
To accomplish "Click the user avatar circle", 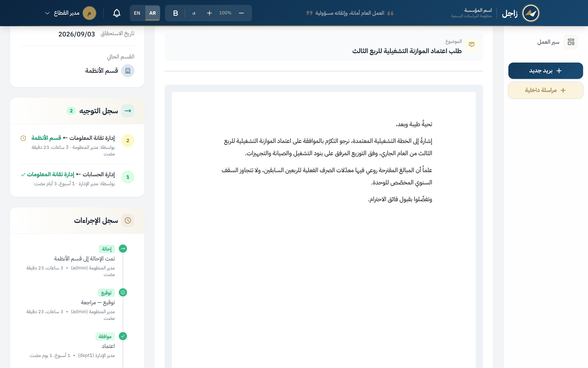I will coord(89,13).
